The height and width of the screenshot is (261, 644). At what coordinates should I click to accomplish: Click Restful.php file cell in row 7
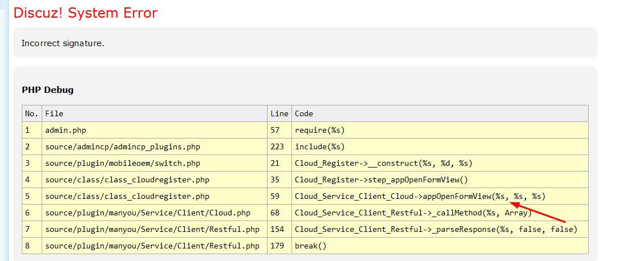[155, 230]
